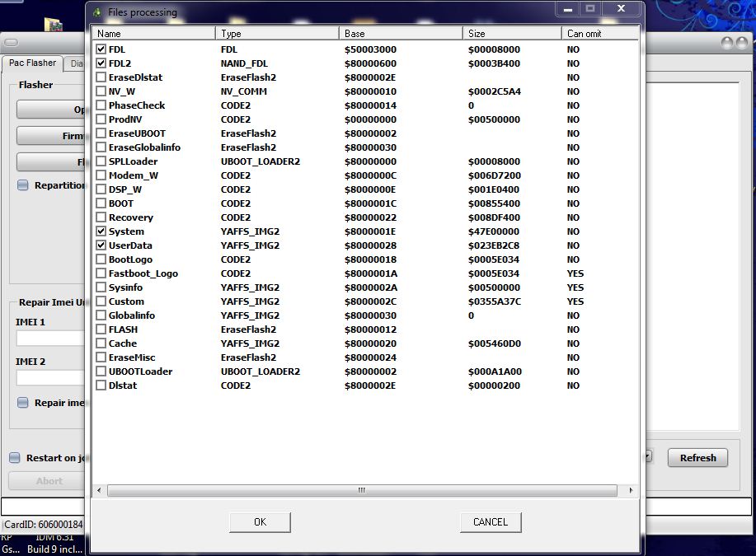Uncheck the FDL file checkbox
The image size is (756, 556).
pyautogui.click(x=101, y=49)
